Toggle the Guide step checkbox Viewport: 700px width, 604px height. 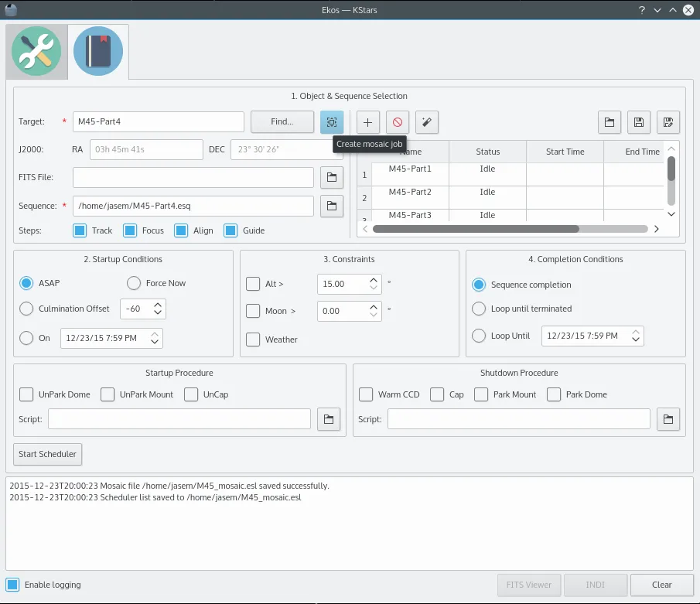(230, 230)
